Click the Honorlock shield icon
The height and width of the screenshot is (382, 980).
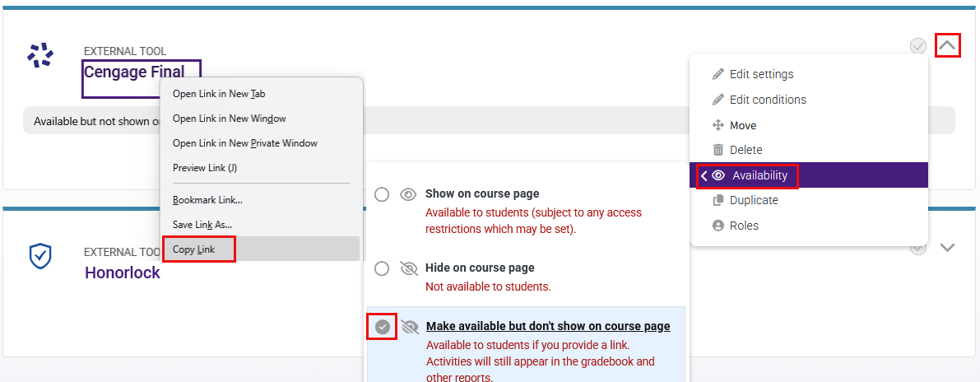tap(39, 257)
